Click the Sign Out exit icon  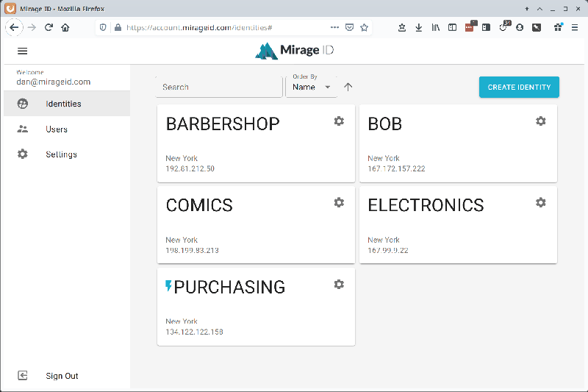(23, 376)
